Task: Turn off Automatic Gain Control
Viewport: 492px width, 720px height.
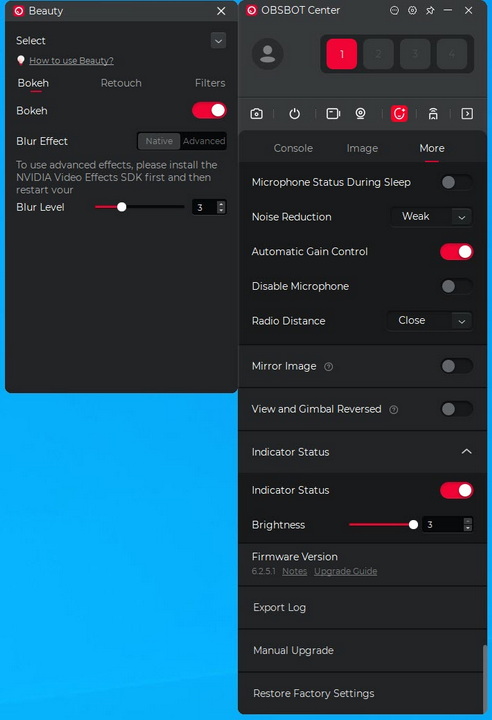Action: point(456,252)
